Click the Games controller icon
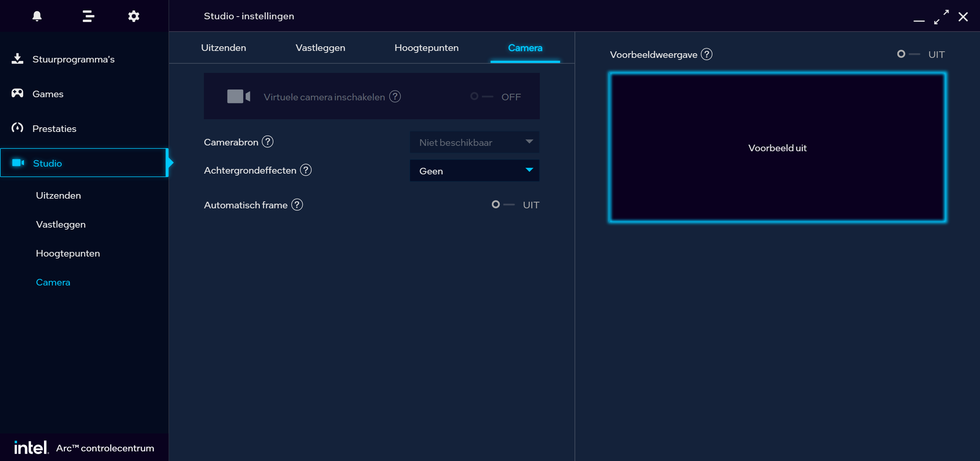 point(17,93)
